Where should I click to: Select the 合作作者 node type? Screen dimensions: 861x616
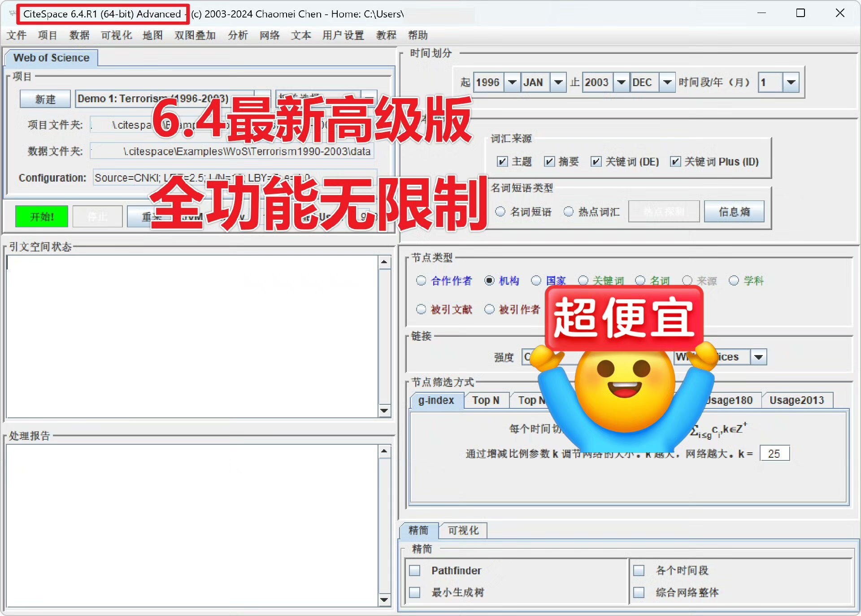click(421, 281)
